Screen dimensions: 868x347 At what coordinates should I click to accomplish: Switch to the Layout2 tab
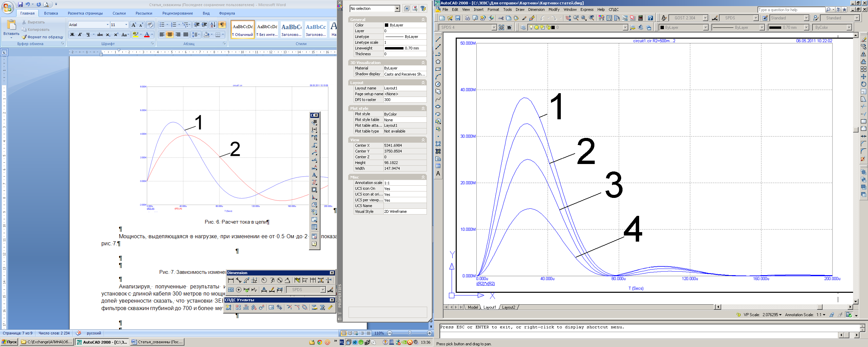(508, 307)
